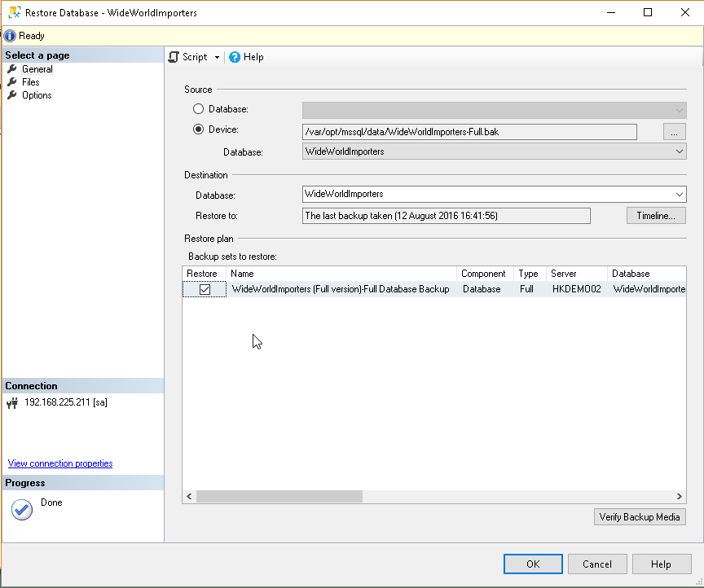Expand the Destination Database combo box
The width and height of the screenshot is (704, 588).
click(679, 195)
